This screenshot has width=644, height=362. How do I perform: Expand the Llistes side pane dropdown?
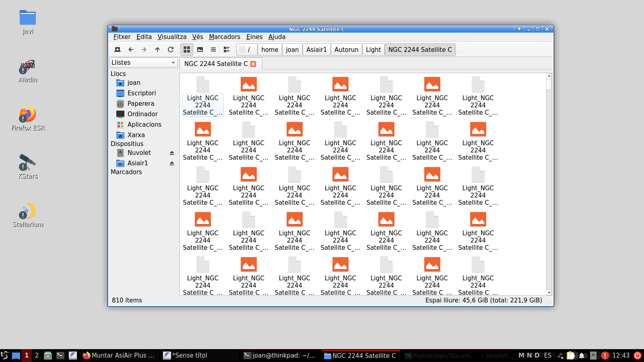[144, 63]
